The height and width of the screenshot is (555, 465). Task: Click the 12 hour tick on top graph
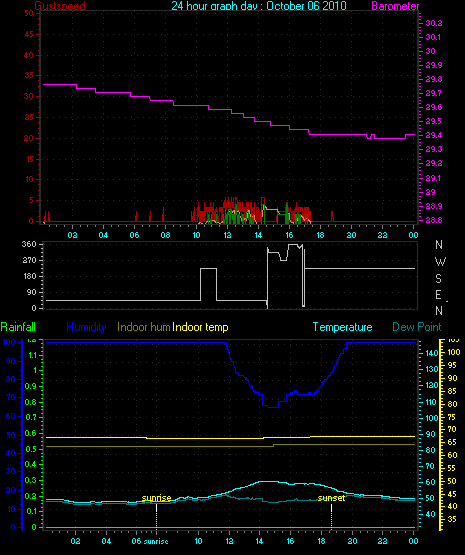[x=227, y=235]
